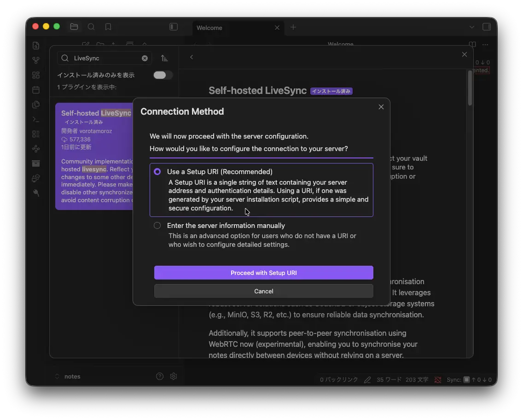Click the lowest left ribbon icon
The image size is (523, 420).
[36, 193]
